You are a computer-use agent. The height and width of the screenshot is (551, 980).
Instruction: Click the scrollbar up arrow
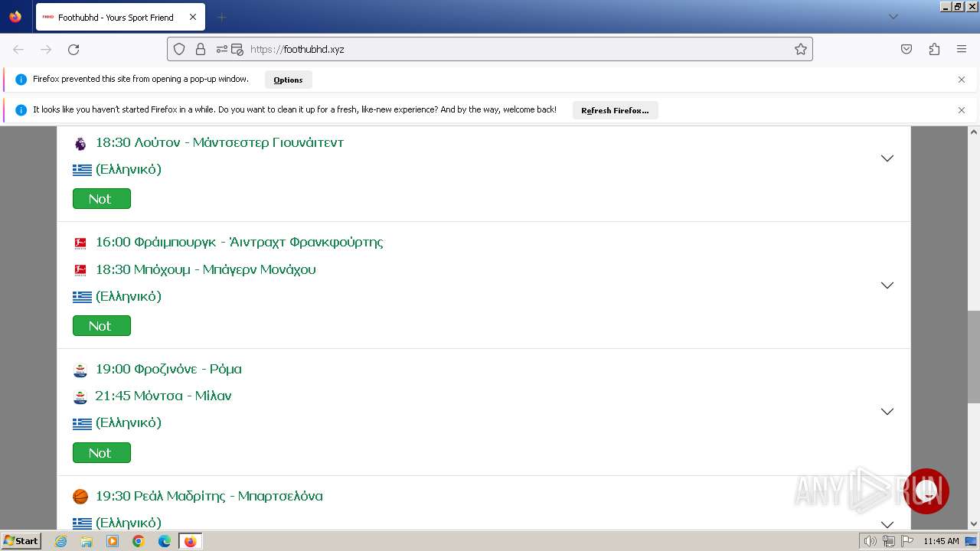tap(973, 132)
